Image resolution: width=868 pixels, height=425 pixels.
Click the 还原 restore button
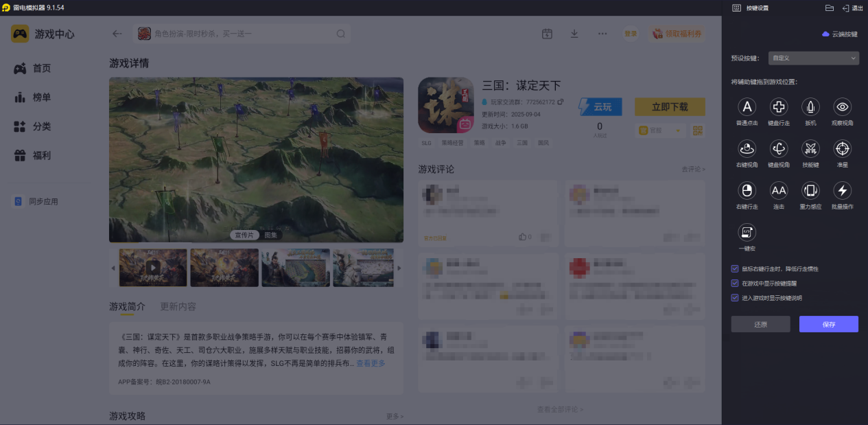pyautogui.click(x=760, y=324)
